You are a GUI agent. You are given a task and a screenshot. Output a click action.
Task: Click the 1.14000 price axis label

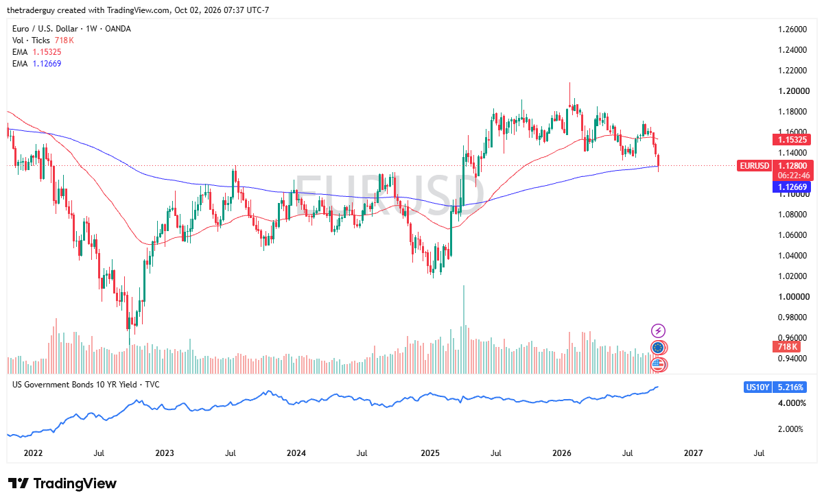pos(792,153)
